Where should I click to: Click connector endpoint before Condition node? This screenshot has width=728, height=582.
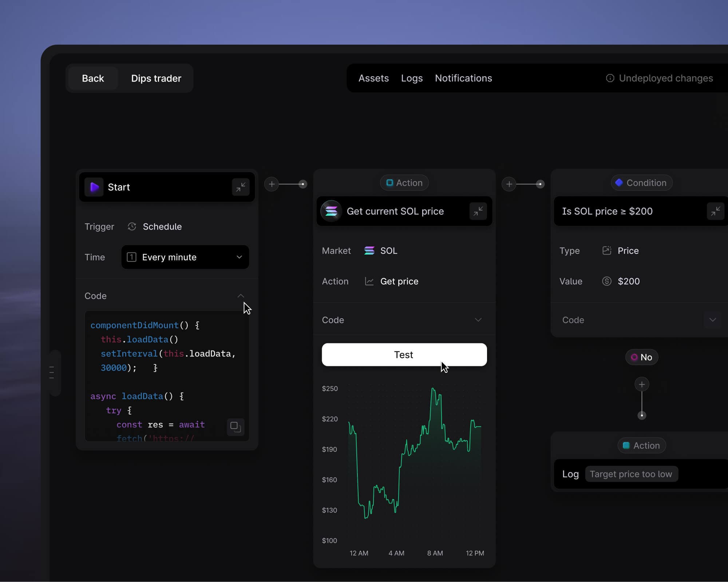point(540,184)
